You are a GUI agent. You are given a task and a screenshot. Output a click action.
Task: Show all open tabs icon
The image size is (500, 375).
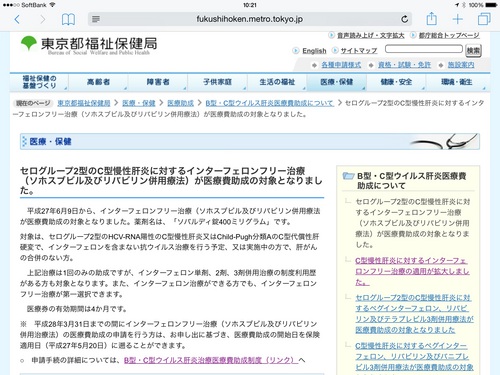tap(484, 19)
